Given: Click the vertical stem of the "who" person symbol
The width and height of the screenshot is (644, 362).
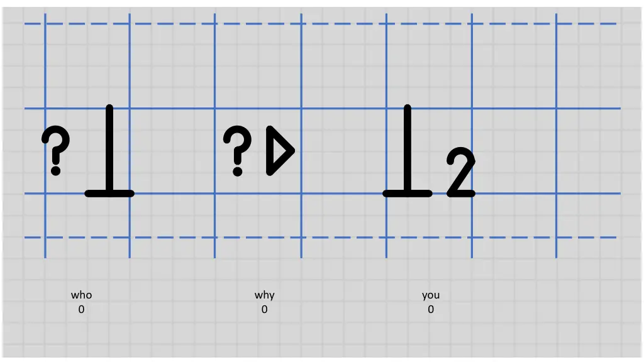Looking at the screenshot, I should pos(109,147).
